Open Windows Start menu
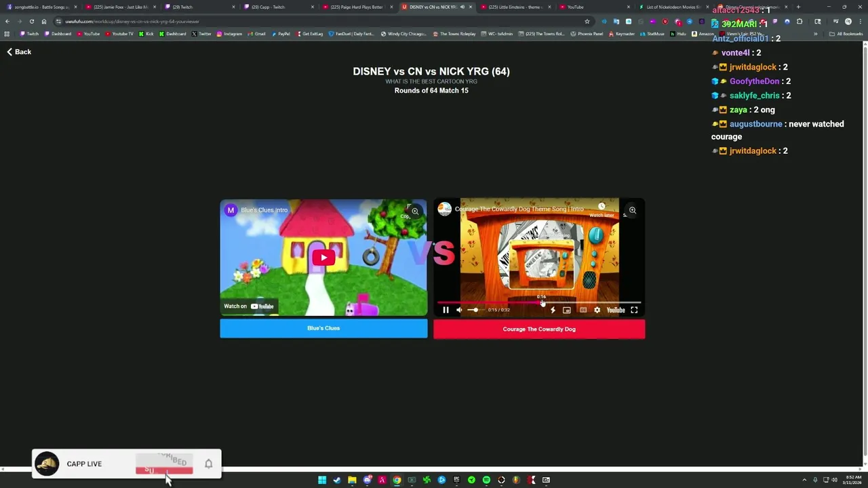The image size is (868, 488). [322, 480]
